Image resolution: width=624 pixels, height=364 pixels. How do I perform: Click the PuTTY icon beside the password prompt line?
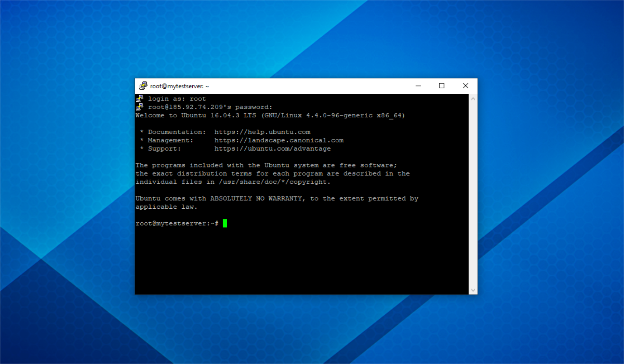(140, 107)
